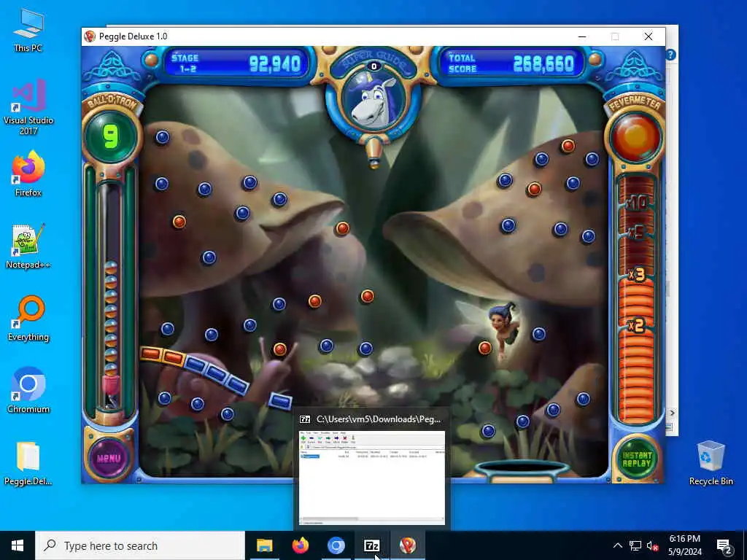The width and height of the screenshot is (747, 560).
Task: Open File Explorer from the taskbar
Action: 264,545
